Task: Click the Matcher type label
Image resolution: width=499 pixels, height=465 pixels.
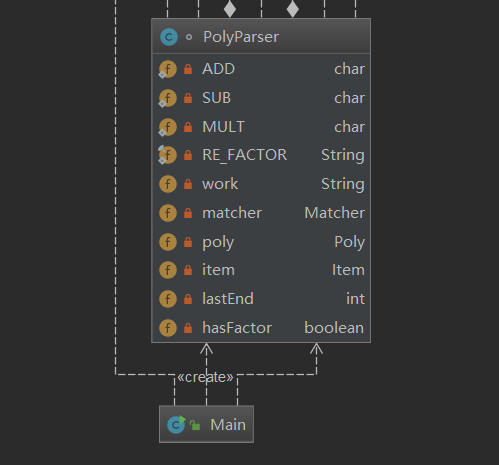Action: click(334, 213)
